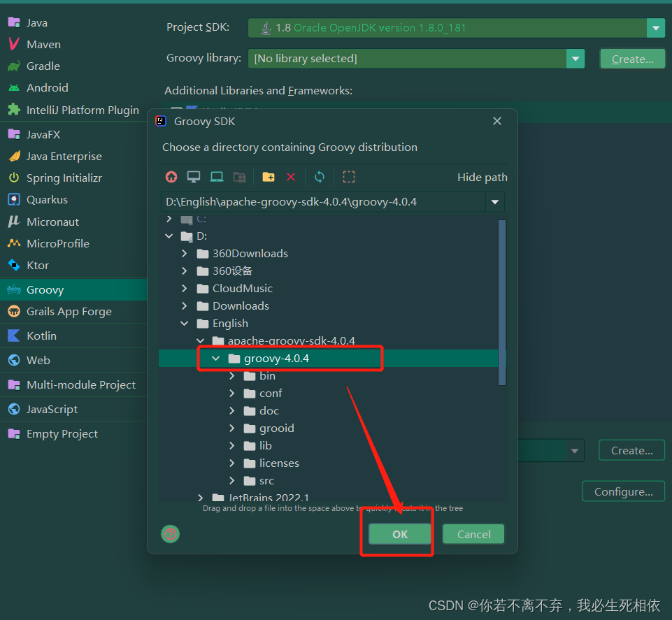Select apache-groovy-sdk-4.0.4 folder in tree
672x620 pixels.
[292, 340]
